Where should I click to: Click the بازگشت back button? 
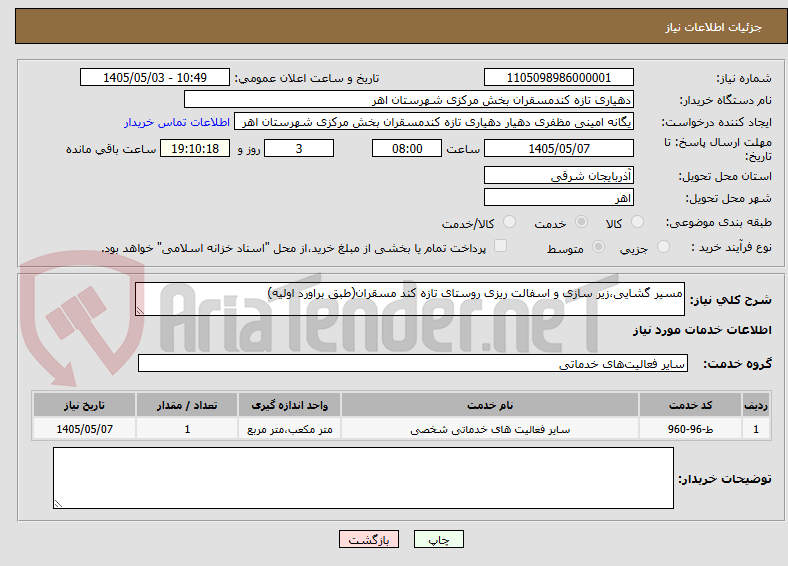pos(369,539)
